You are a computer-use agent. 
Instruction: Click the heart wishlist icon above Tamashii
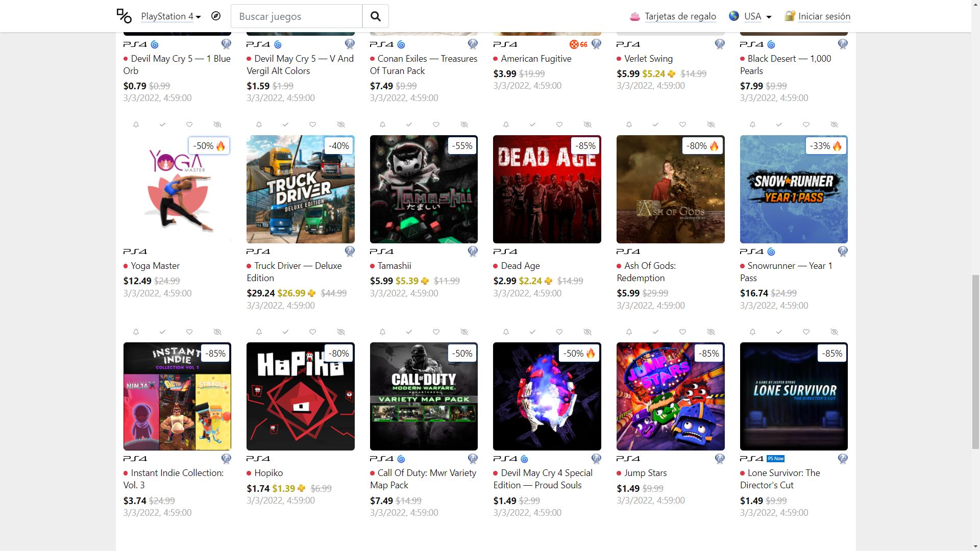436,124
